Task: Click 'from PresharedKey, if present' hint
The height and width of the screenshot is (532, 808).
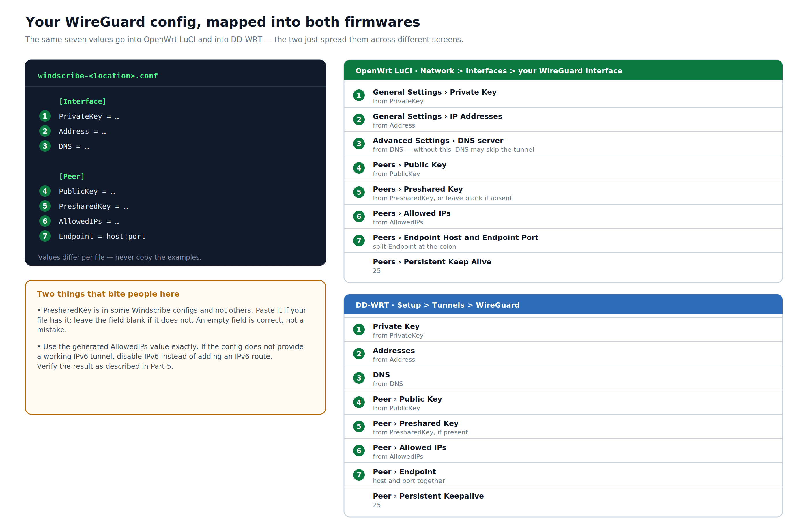Action: [x=420, y=432]
